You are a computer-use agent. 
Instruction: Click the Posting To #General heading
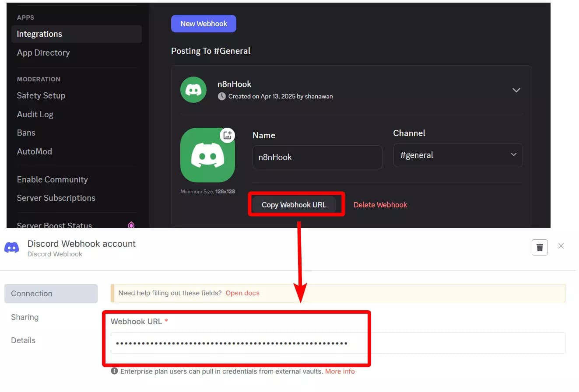coord(211,51)
